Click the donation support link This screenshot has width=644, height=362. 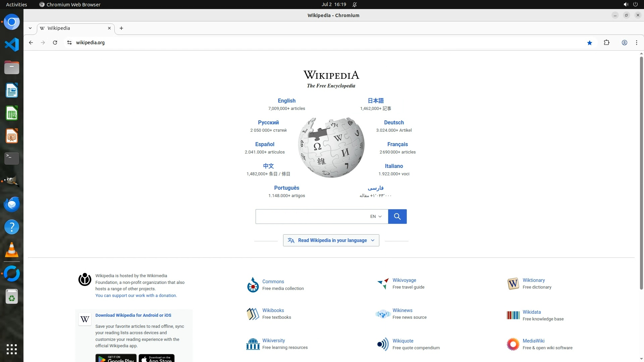136,296
